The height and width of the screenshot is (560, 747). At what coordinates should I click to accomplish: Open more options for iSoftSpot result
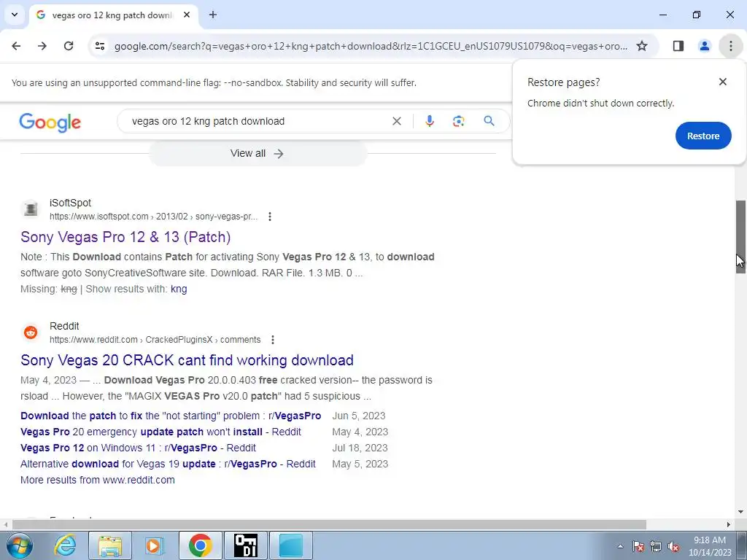pos(270,217)
